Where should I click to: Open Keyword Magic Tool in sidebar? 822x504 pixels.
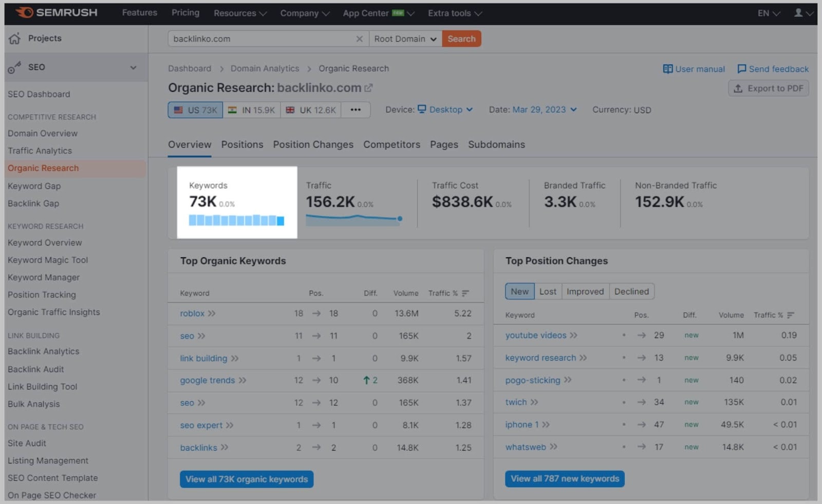(x=48, y=260)
